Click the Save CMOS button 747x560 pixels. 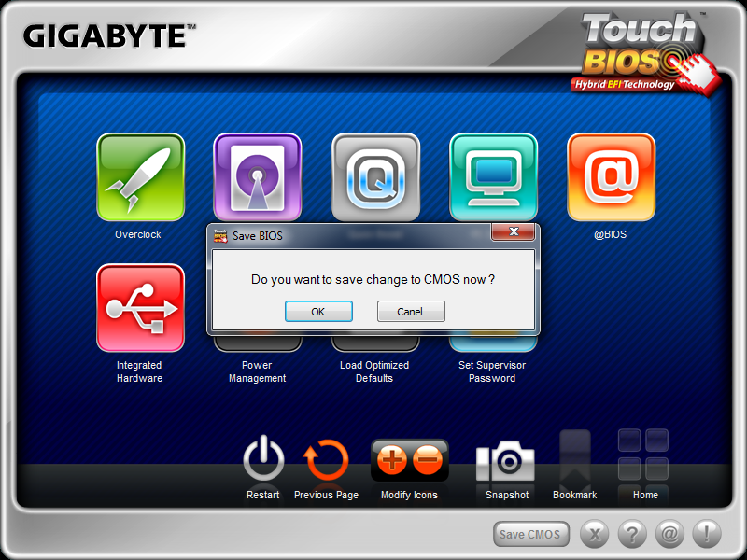point(531,534)
